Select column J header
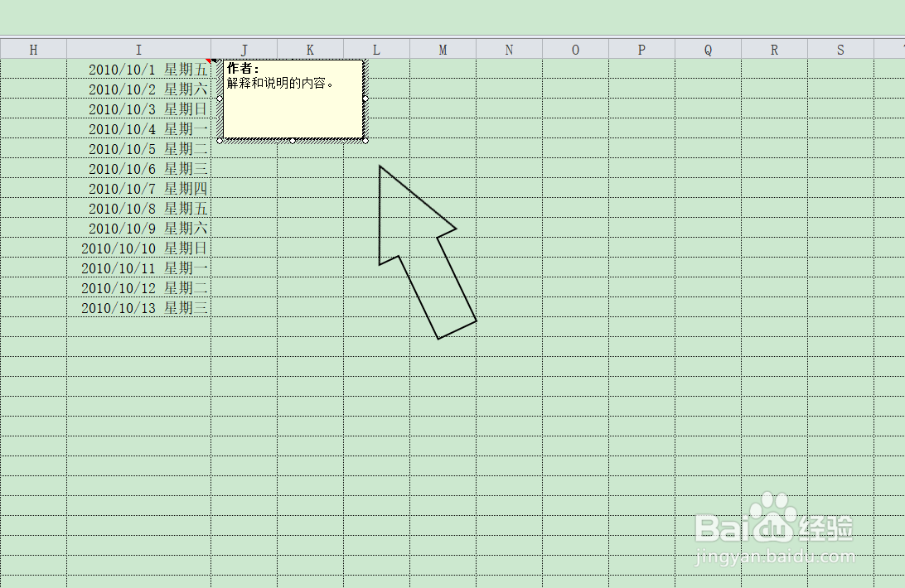 point(244,50)
